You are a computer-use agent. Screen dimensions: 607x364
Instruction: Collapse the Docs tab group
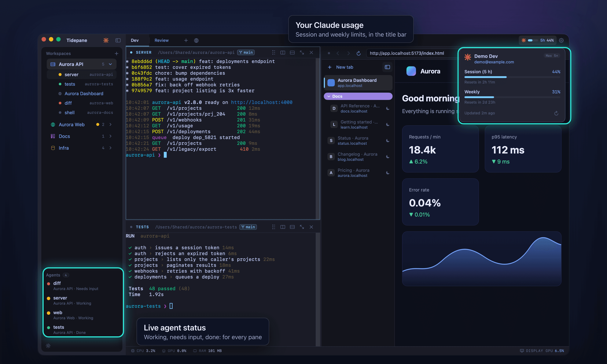click(358, 96)
